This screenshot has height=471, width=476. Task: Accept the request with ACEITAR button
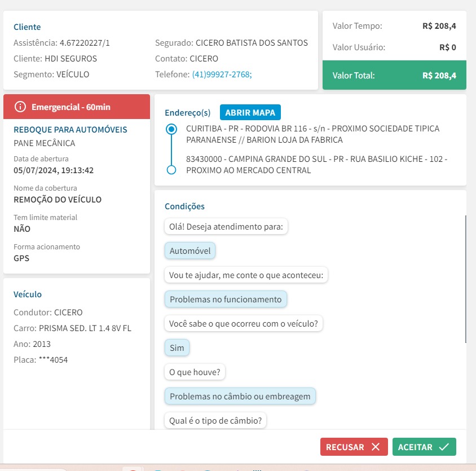pos(424,447)
